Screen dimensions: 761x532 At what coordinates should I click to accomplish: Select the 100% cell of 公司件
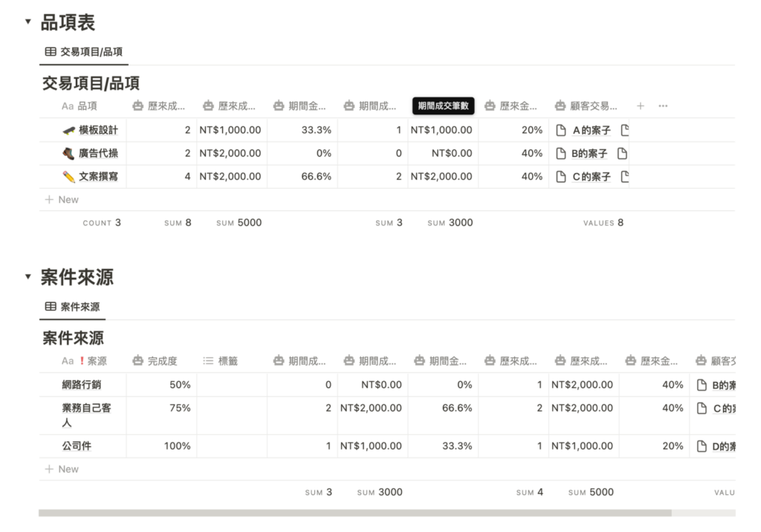click(x=161, y=446)
